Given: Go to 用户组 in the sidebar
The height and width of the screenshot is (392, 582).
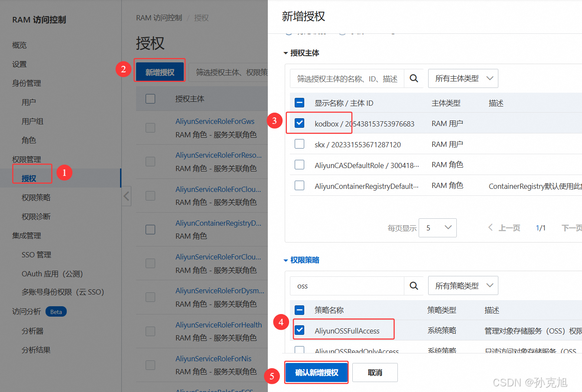Looking at the screenshot, I should [x=33, y=121].
